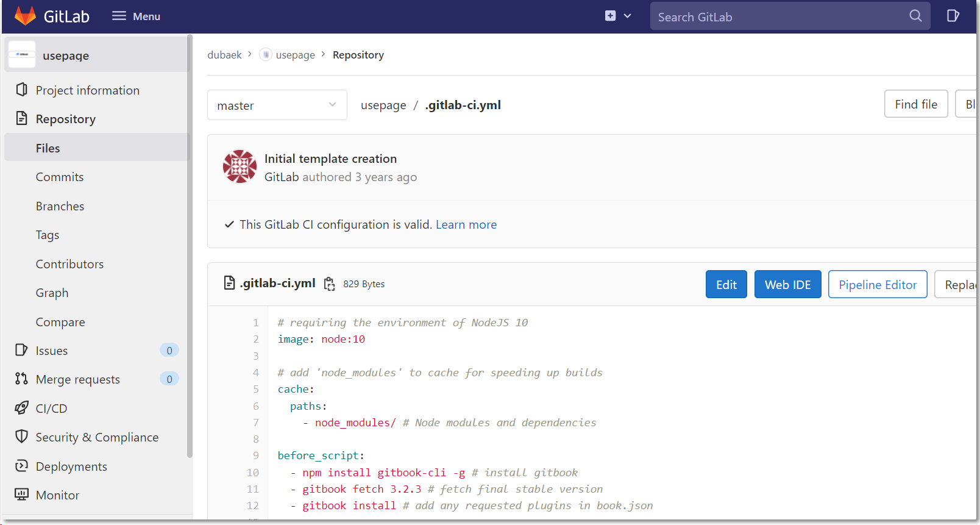This screenshot has width=980, height=525.
Task: Click .gitlab-ci.yml in file path
Action: [463, 105]
